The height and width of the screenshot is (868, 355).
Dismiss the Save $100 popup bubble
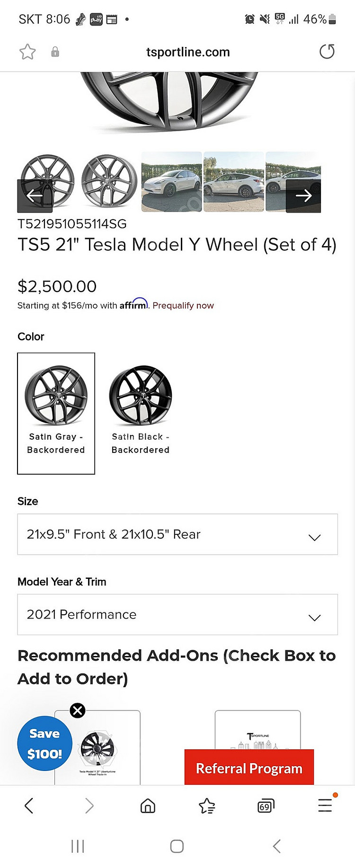[x=78, y=710]
